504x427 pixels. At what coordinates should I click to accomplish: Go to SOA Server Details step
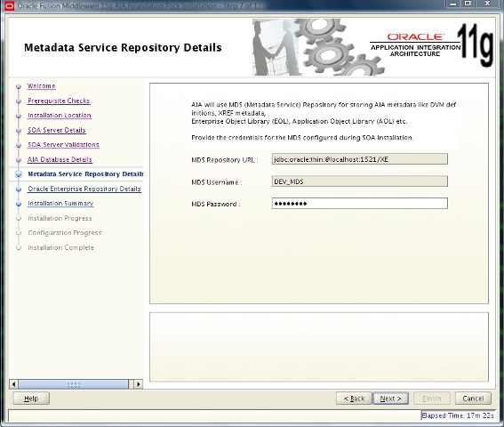tap(57, 130)
